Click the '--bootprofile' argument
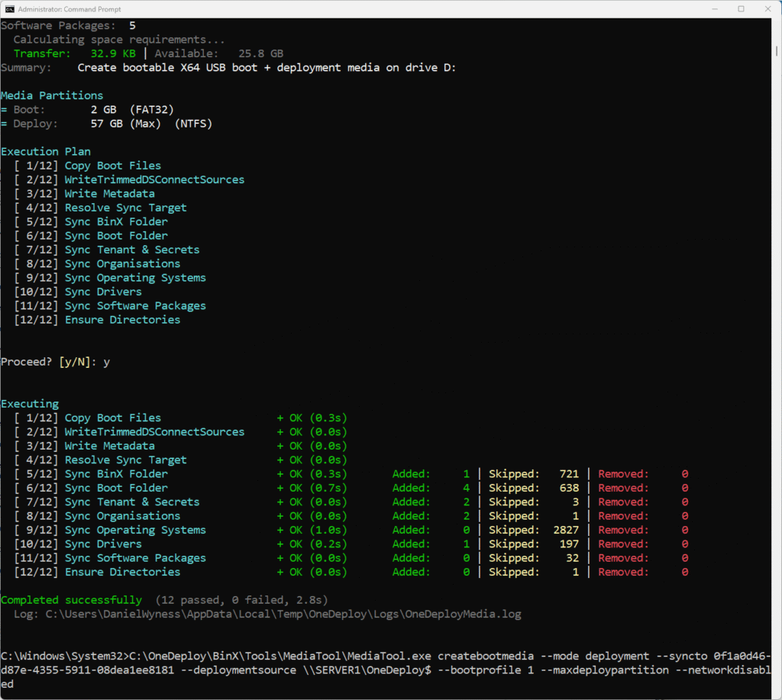The height and width of the screenshot is (700, 782). coord(480,670)
